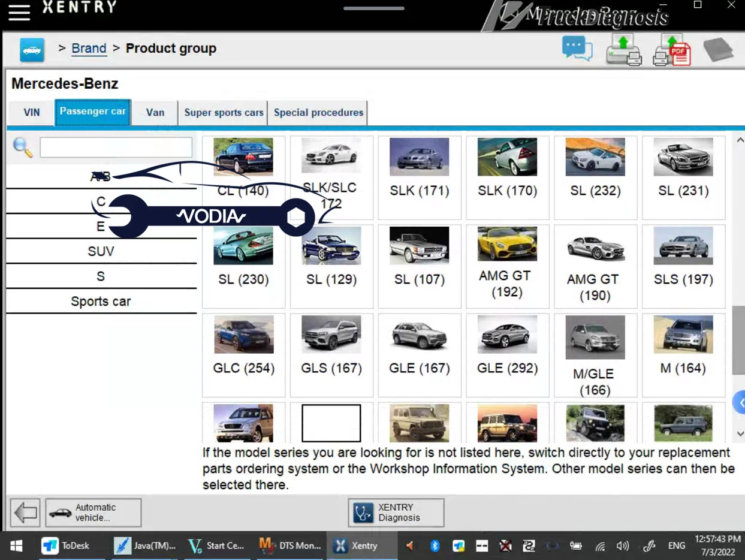745x560 pixels.
Task: Open Java(TM) taskbar application
Action: point(145,546)
